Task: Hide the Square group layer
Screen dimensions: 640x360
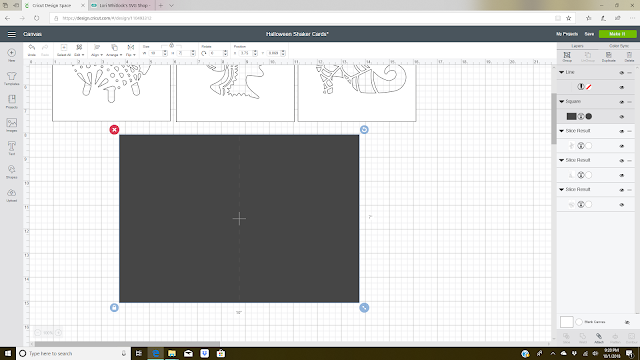Action: pos(622,102)
